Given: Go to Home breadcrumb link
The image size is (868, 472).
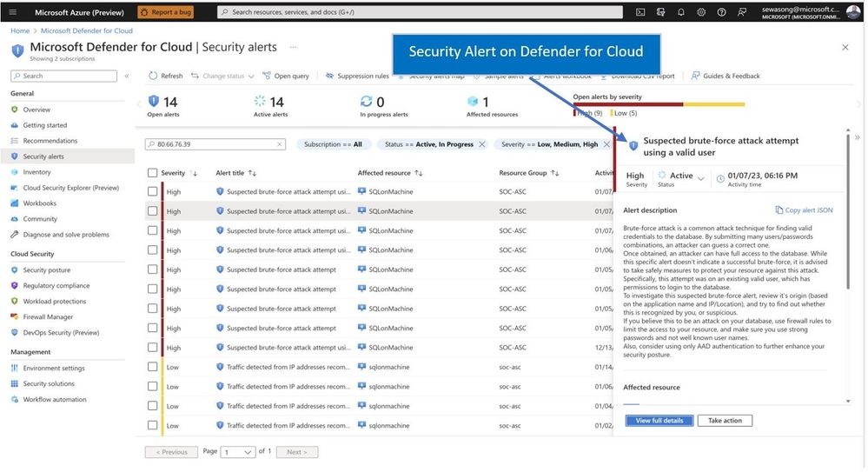Looking at the screenshot, I should pos(20,31).
